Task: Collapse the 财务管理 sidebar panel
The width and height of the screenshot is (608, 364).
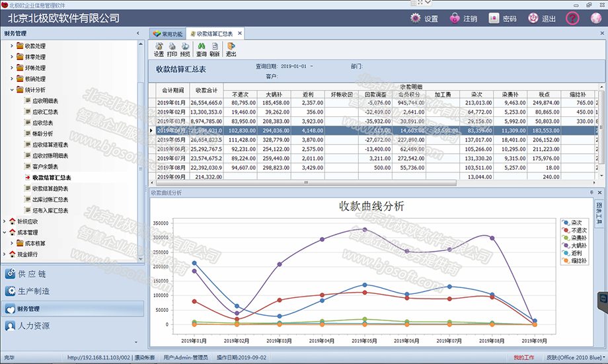Action: (x=137, y=33)
